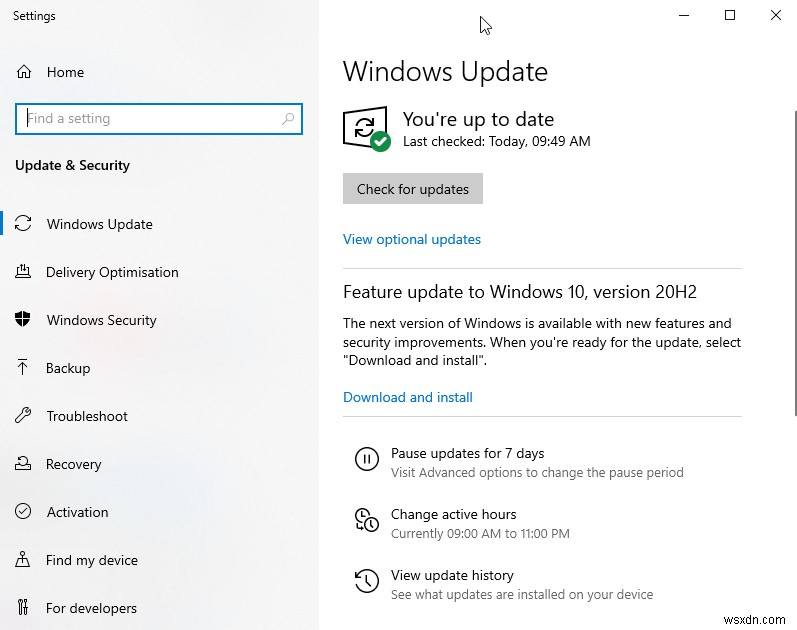Image resolution: width=797 pixels, height=630 pixels.
Task: Open the Troubleshoot section
Action: click(x=87, y=416)
